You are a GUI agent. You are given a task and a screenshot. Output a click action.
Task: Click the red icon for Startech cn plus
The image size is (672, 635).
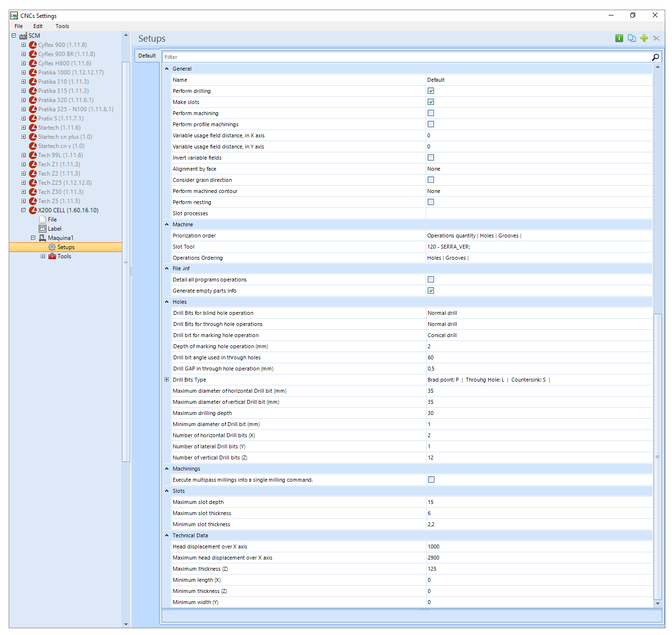click(33, 137)
